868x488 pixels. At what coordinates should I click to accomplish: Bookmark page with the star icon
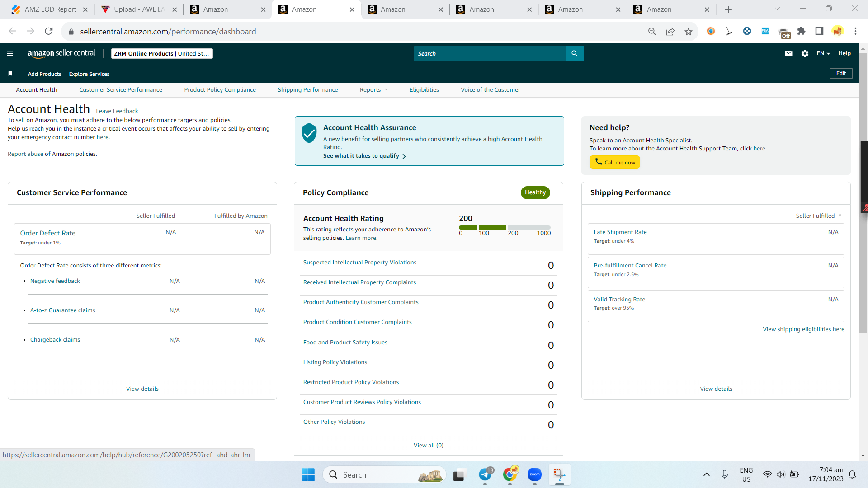tap(688, 32)
